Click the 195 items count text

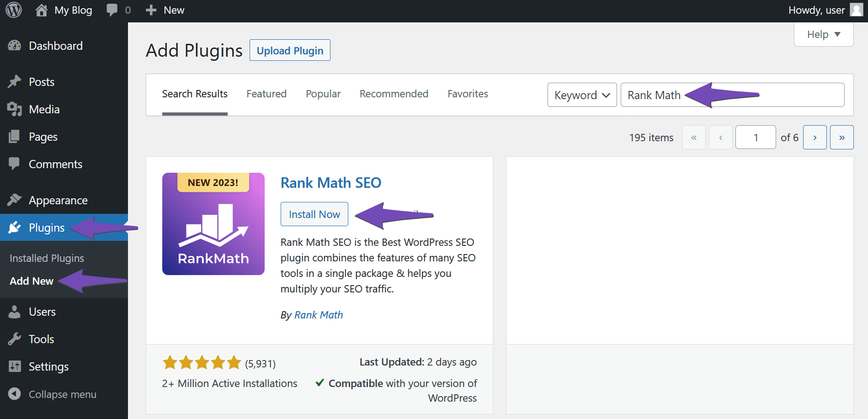coord(651,138)
